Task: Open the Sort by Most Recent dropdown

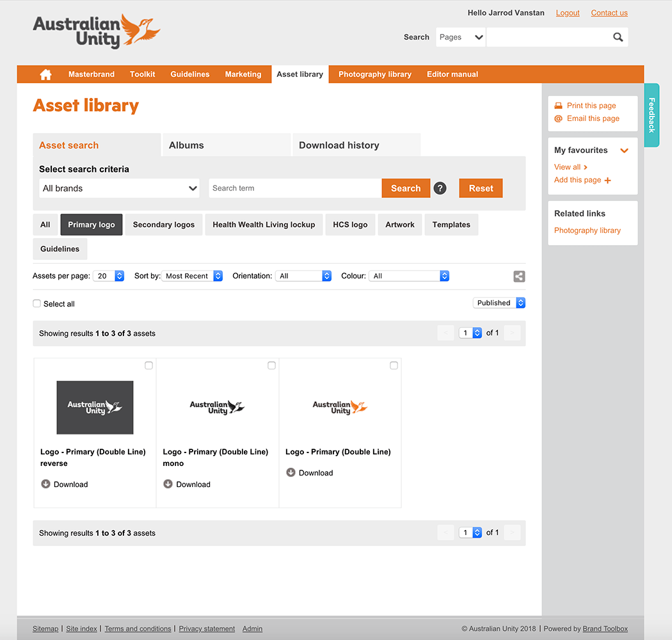Action: [x=192, y=276]
